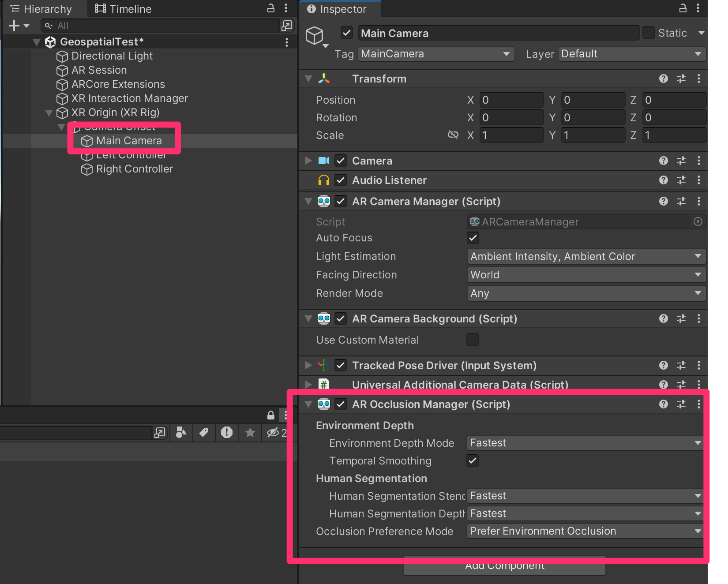
Task: Click the Console error filter icon
Action: (x=227, y=432)
